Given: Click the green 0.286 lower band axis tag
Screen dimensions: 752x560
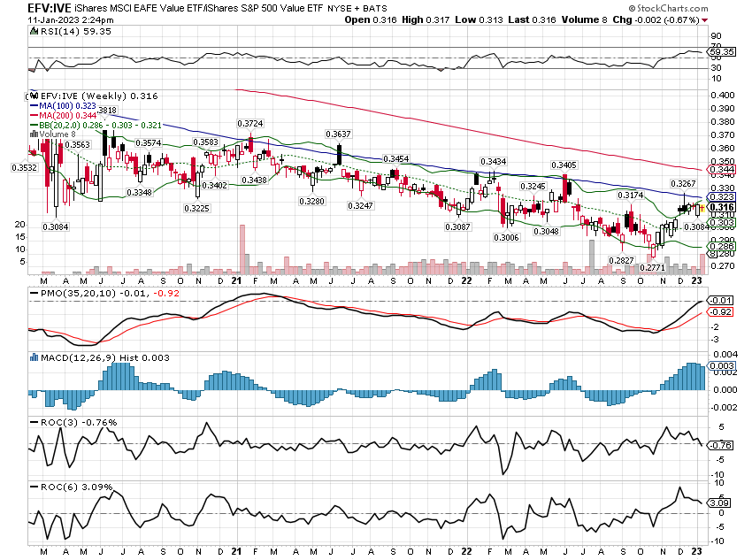Looking at the screenshot, I should coord(722,247).
